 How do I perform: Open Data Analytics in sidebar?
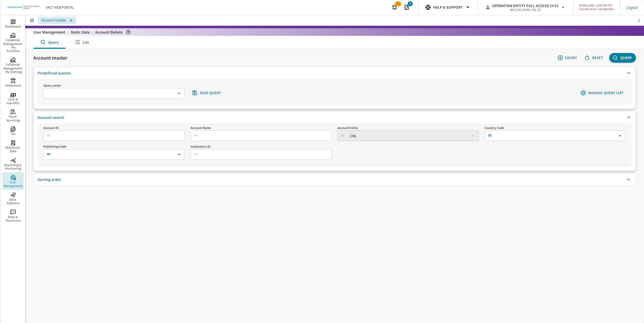[13, 199]
